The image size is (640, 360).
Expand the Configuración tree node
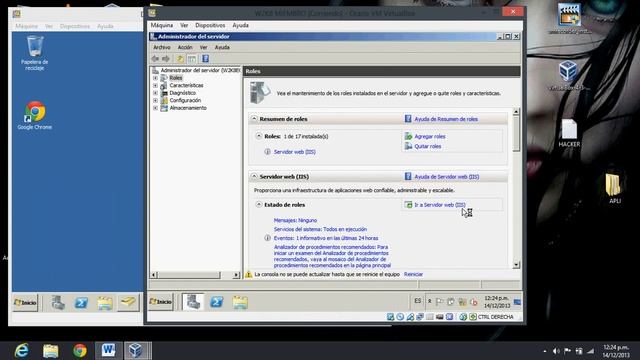155,100
